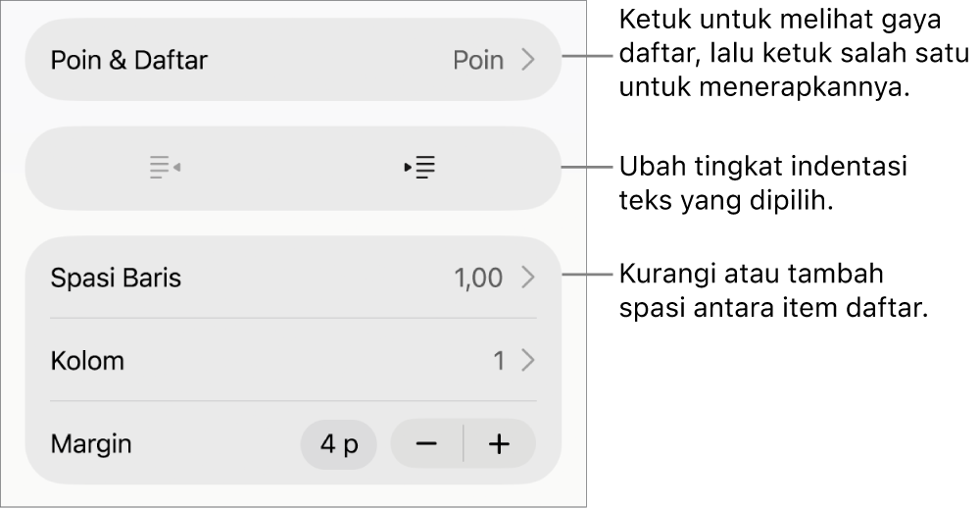980x509 pixels.
Task: Tap the Kolom label text
Action: pyautogui.click(x=87, y=361)
